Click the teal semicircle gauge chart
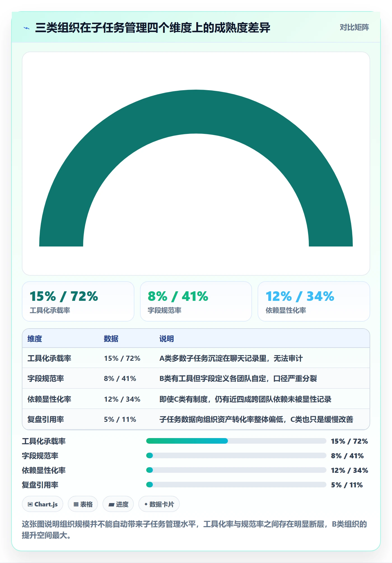This screenshot has height=563, width=392. pos(196,168)
